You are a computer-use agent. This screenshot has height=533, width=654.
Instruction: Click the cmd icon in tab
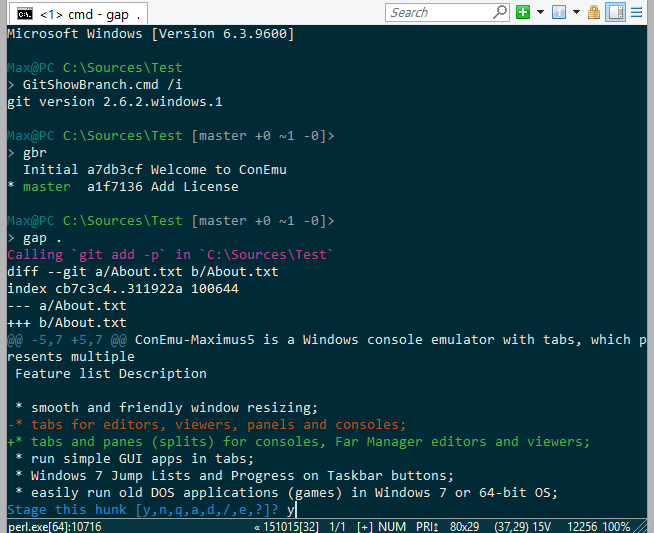[x=25, y=14]
